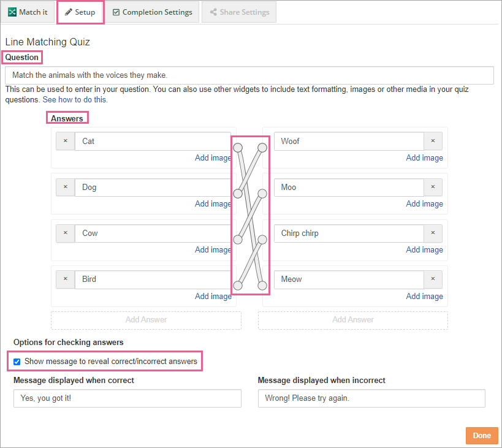Click the message displayed when incorrect field

pyautogui.click(x=371, y=398)
